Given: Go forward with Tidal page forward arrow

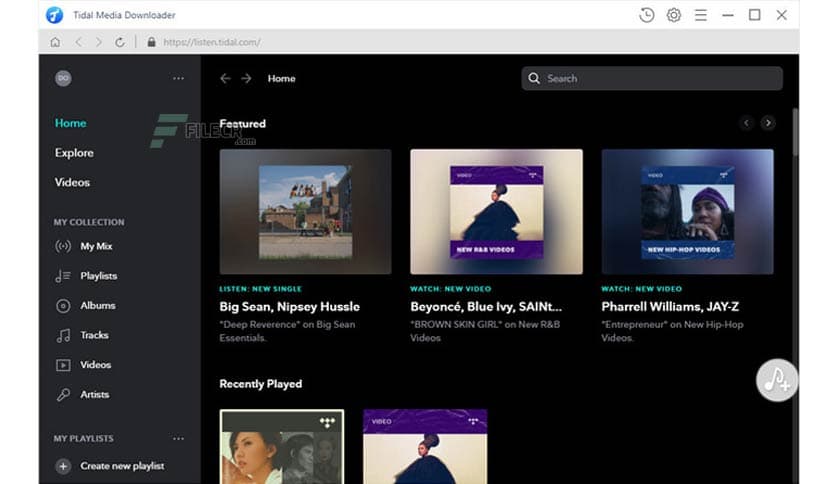Looking at the screenshot, I should pos(246,78).
